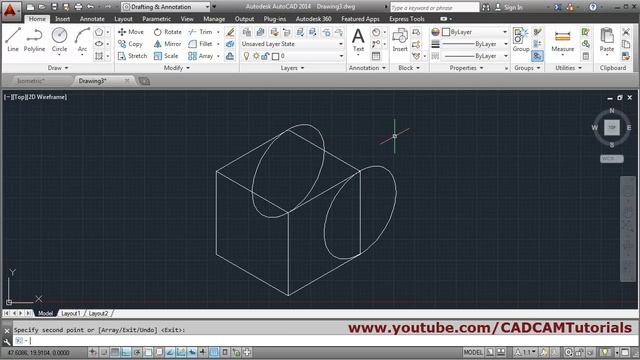Click the Move command
This screenshot has width=640, height=360.
click(x=131, y=32)
